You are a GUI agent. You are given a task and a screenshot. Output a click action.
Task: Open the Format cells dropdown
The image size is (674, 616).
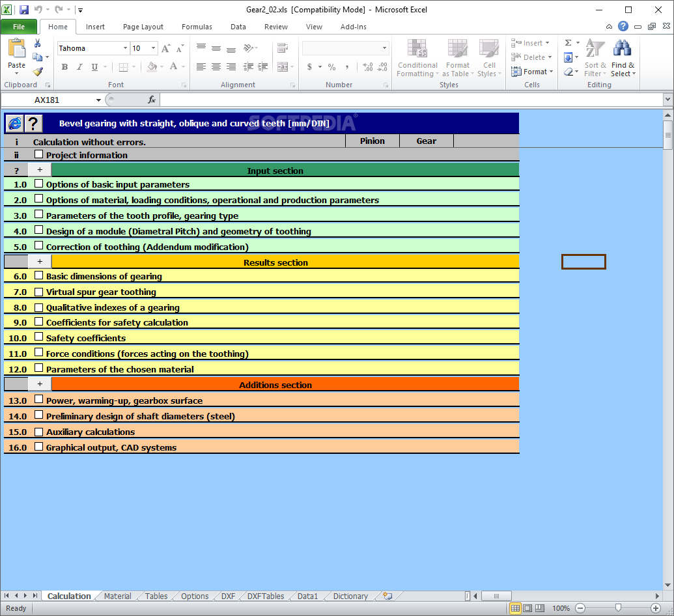point(532,72)
